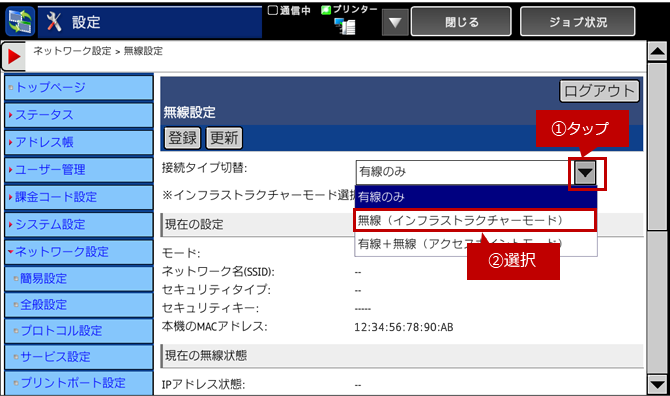
Task: Expand ステータス in the sidebar
Action: coord(79,115)
